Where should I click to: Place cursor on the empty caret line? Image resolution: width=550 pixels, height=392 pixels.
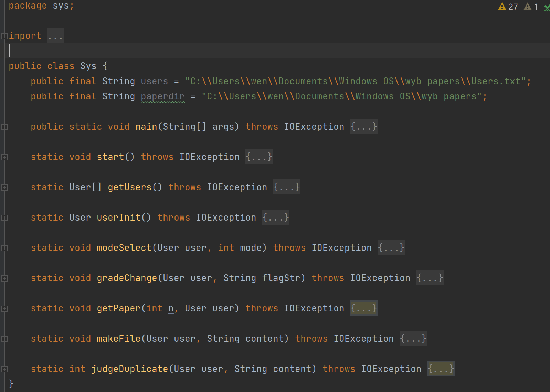point(277,51)
